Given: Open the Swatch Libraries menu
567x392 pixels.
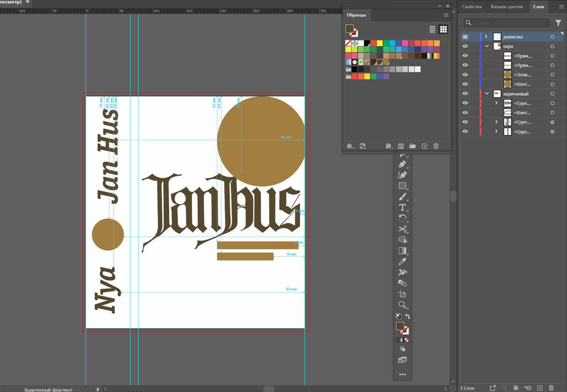Looking at the screenshot, I should [350, 147].
